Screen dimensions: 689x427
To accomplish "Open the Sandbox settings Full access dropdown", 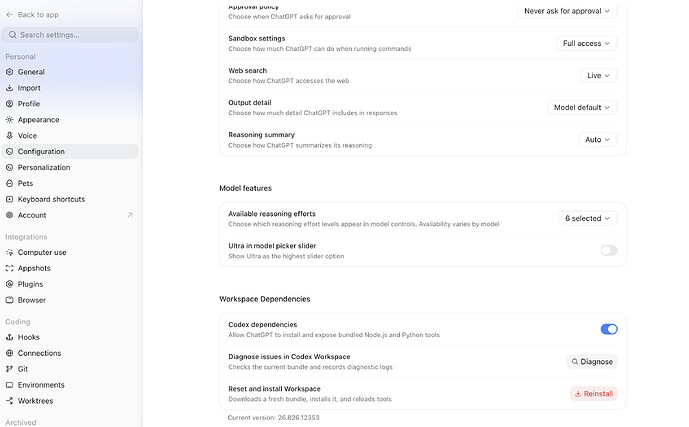I will tap(587, 43).
